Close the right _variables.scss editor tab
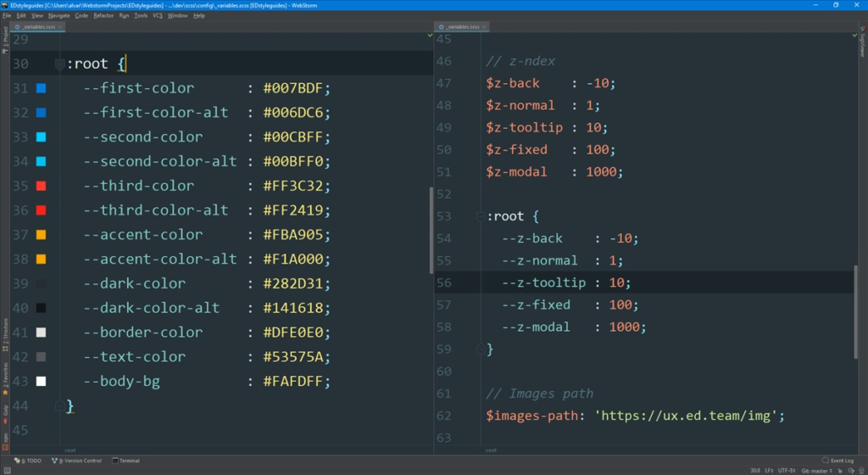 [x=487, y=27]
